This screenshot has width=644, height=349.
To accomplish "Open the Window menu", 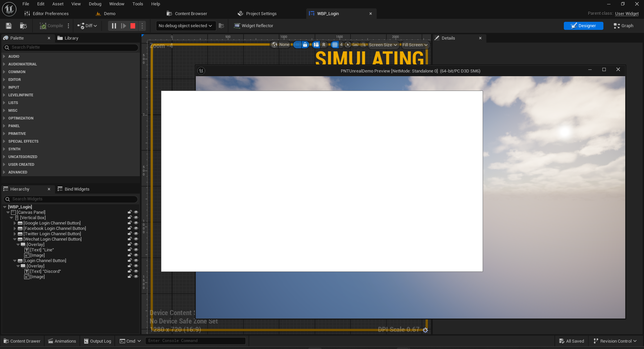I will click(117, 4).
